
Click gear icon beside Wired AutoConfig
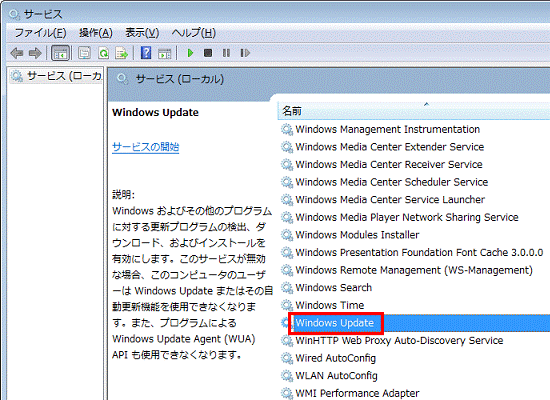pos(287,359)
